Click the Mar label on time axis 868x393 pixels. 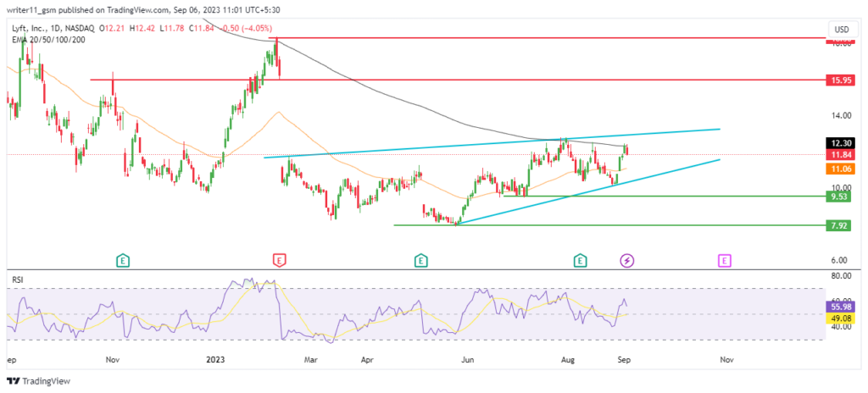tap(311, 360)
